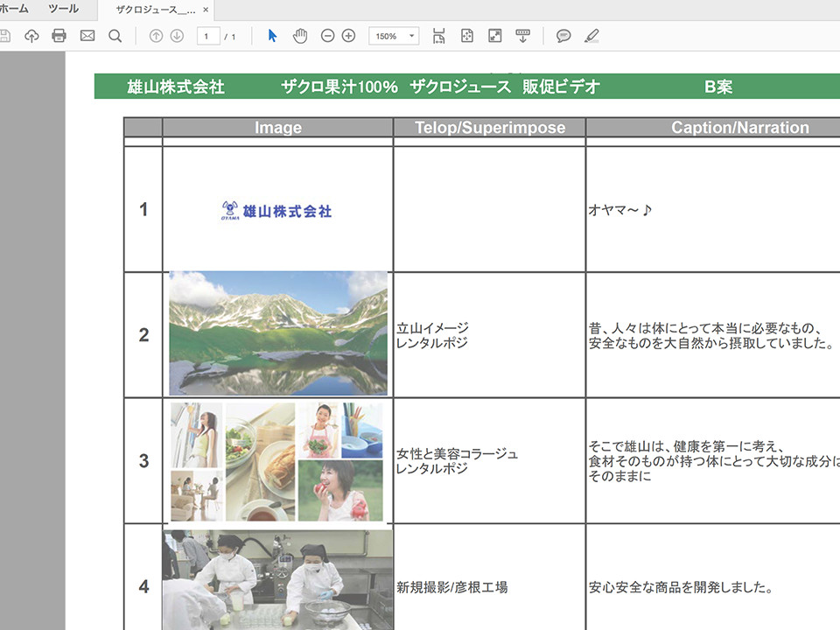Click the 安心安全な商品を開発しました narration

point(681,587)
